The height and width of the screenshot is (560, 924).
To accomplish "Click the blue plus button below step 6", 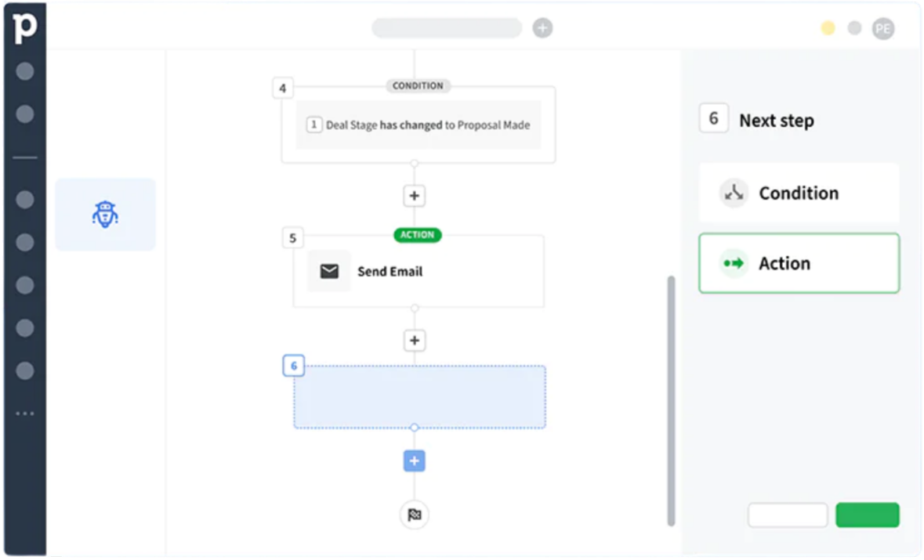I will (x=415, y=461).
